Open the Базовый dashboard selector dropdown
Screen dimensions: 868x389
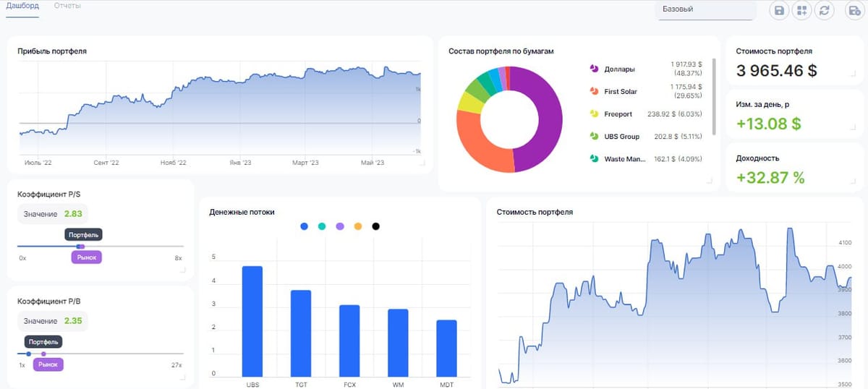[705, 9]
